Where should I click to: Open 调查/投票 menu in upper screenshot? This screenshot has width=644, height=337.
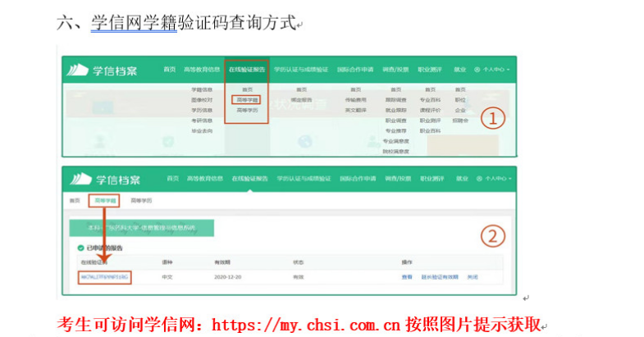click(x=395, y=70)
